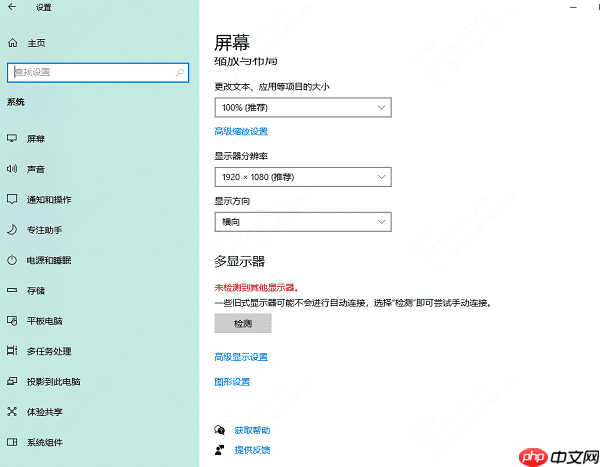
Task: Select the 多任务处理 icon
Action: [x=12, y=351]
